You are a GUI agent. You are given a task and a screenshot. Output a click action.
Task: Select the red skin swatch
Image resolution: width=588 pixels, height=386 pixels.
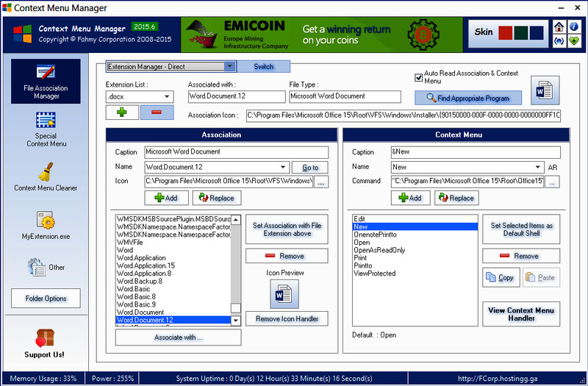(506, 32)
